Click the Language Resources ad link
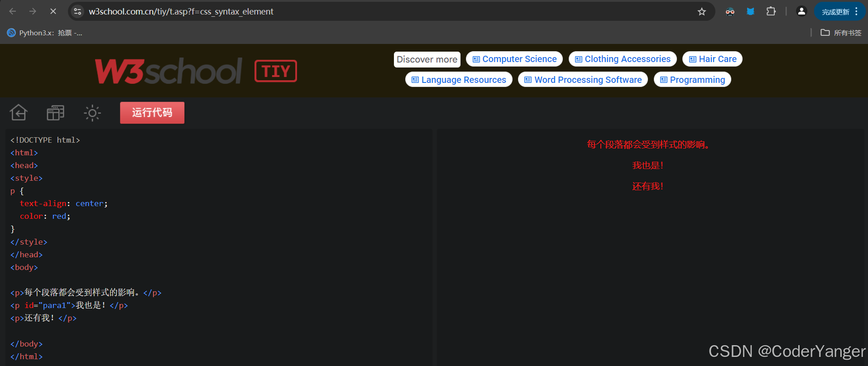868x366 pixels. 459,80
